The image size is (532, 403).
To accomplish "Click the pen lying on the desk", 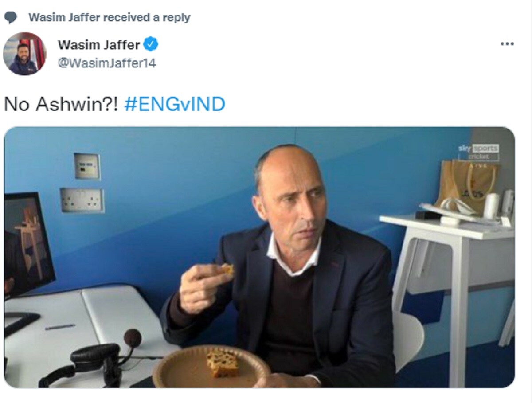I will tap(60, 327).
